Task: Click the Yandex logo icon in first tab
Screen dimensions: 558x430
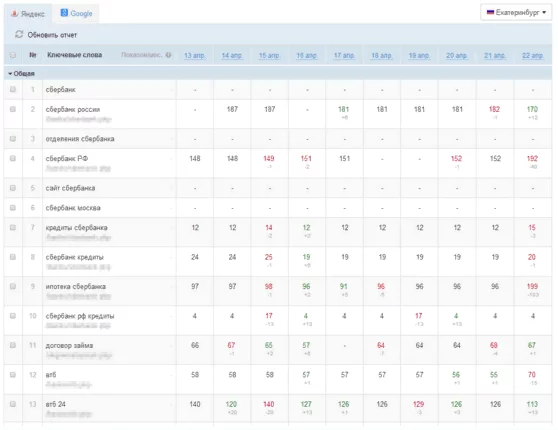Action: (14, 14)
